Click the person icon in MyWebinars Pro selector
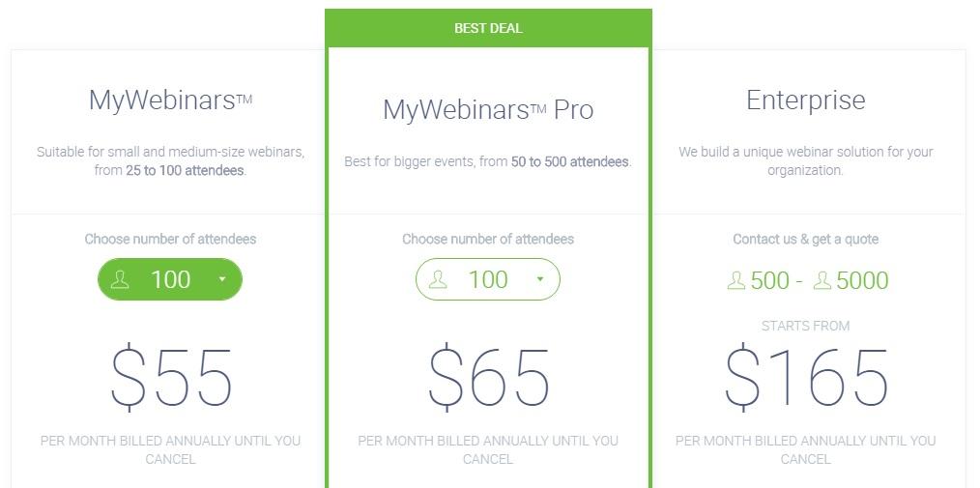The image size is (980, 488). point(438,279)
